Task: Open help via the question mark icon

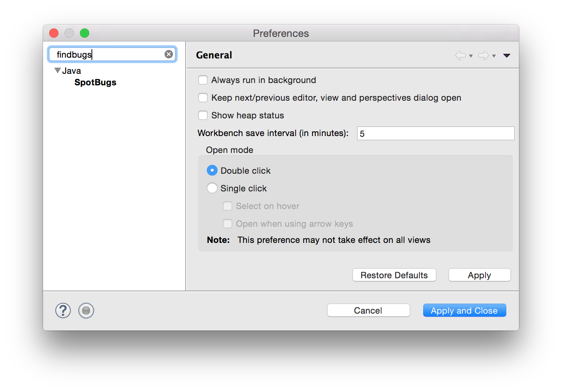Action: (63, 311)
